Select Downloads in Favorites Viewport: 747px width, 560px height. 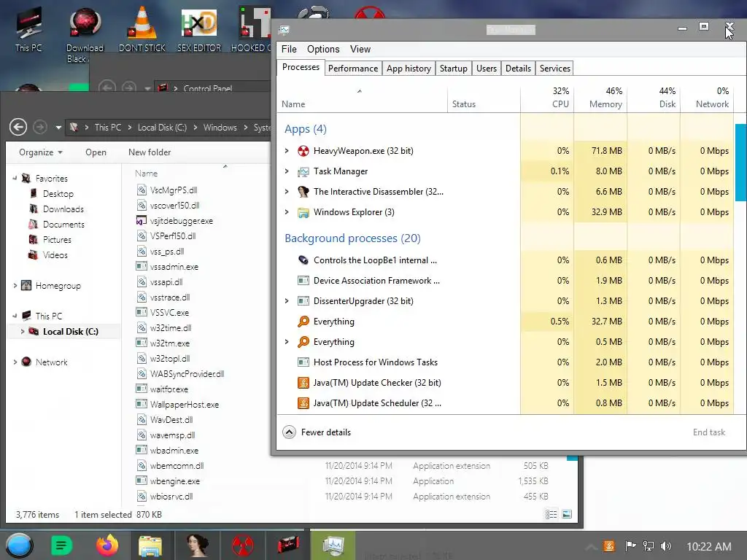pyautogui.click(x=63, y=209)
